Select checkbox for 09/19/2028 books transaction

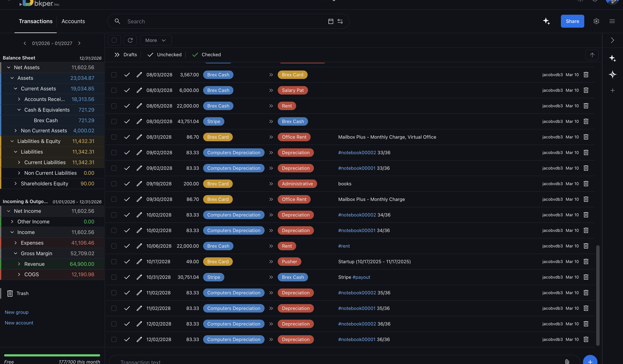tap(114, 184)
